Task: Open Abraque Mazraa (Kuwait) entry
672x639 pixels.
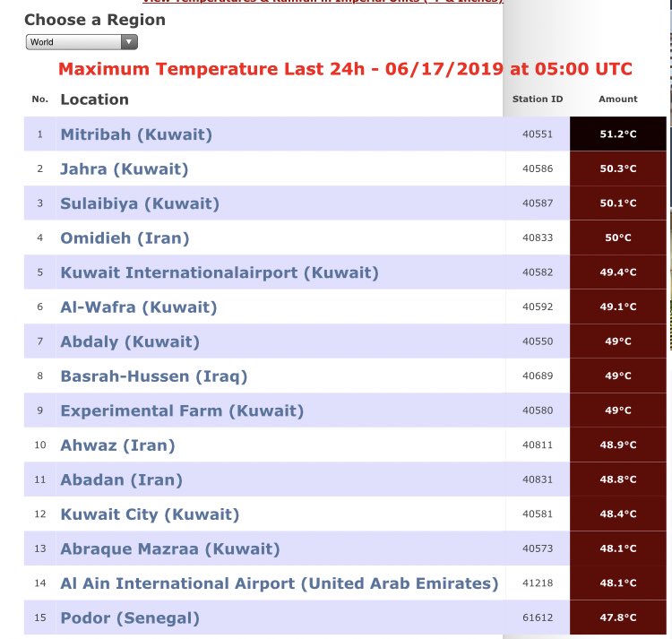Action: pyautogui.click(x=170, y=549)
